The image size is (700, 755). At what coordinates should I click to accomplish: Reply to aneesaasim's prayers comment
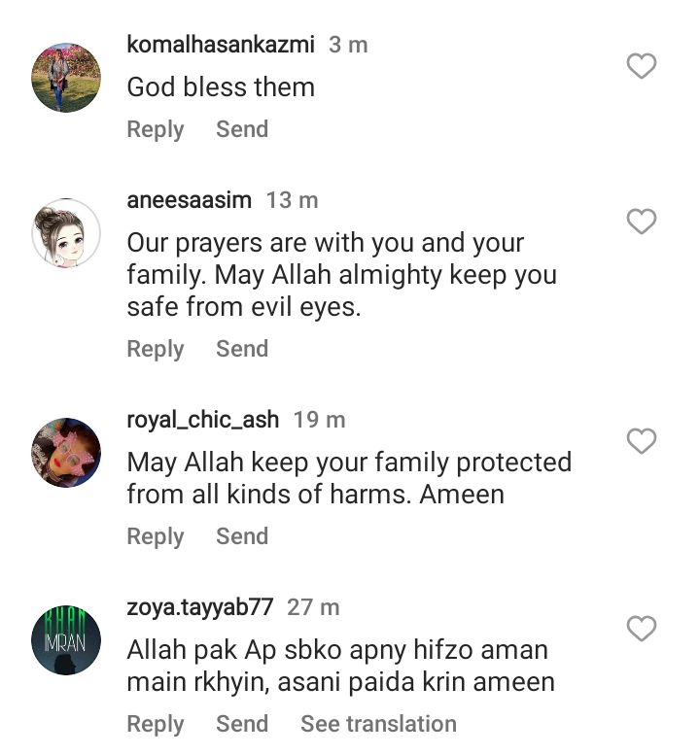click(x=156, y=350)
